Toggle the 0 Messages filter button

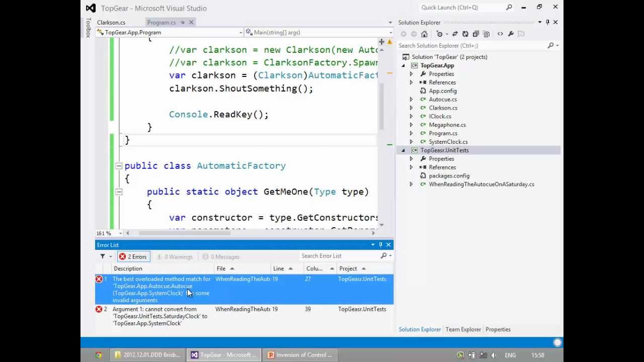point(220,257)
